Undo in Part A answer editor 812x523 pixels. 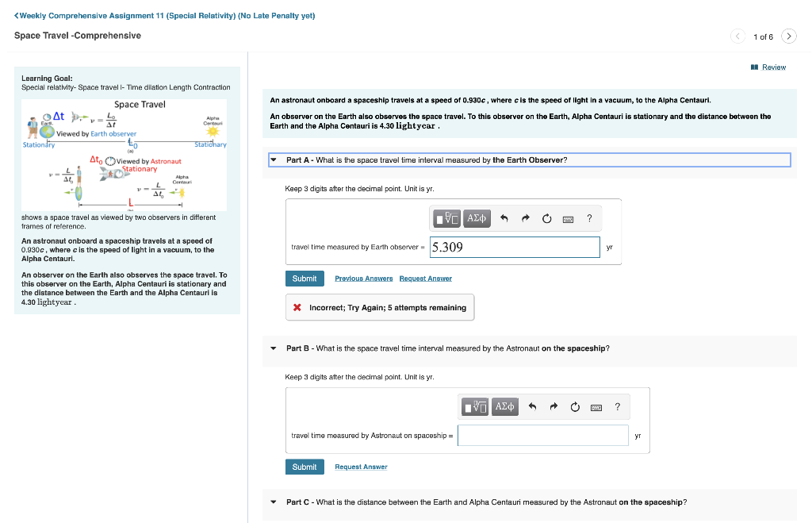coord(504,219)
